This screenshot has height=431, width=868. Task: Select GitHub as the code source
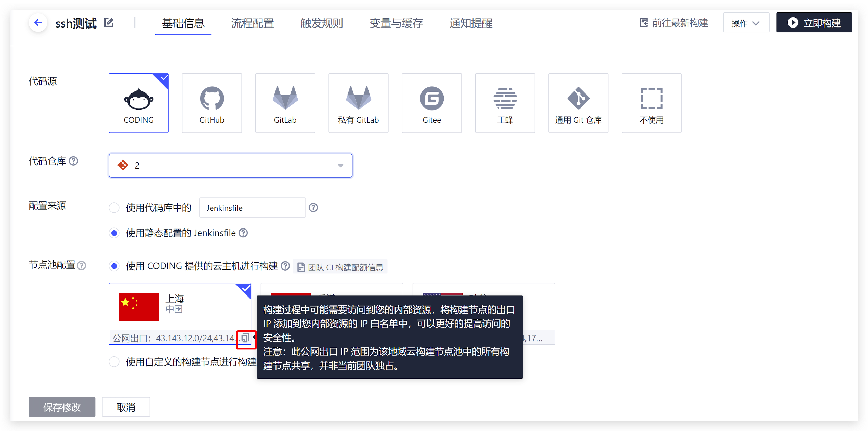pos(212,103)
